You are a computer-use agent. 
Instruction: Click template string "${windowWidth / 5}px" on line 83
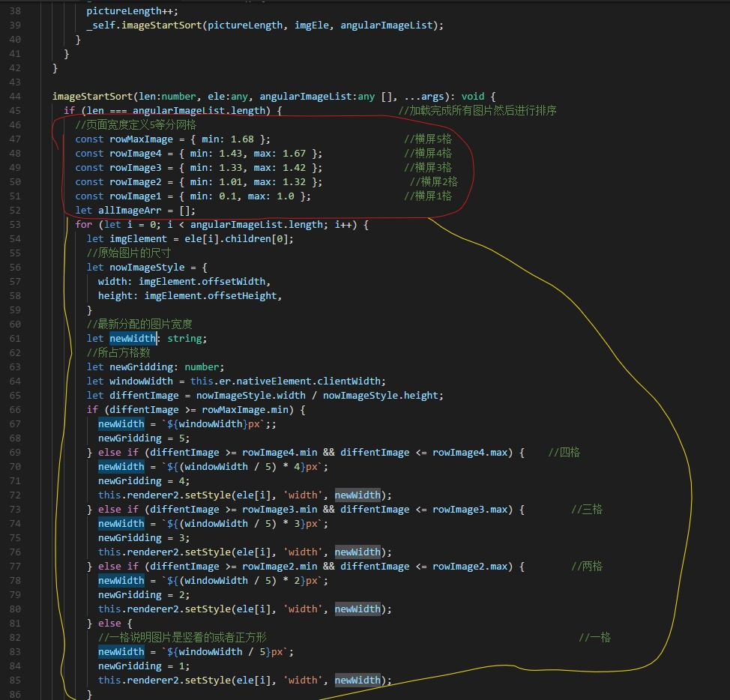click(x=225, y=651)
